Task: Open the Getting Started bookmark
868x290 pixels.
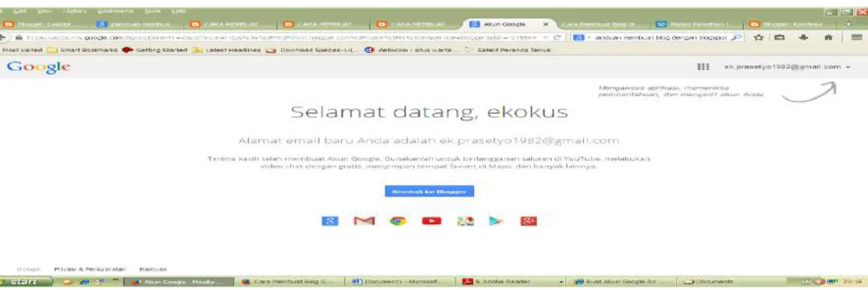Action: [x=156, y=50]
